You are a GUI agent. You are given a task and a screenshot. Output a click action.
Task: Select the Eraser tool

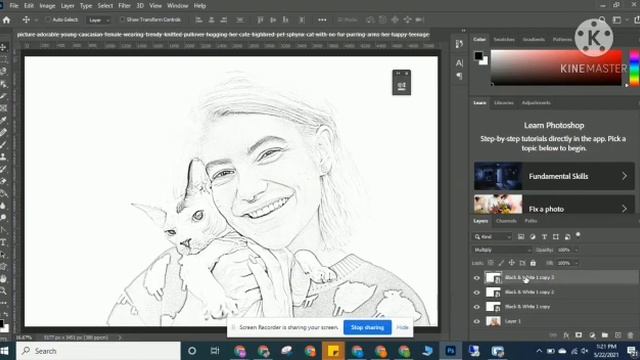tap(3, 181)
